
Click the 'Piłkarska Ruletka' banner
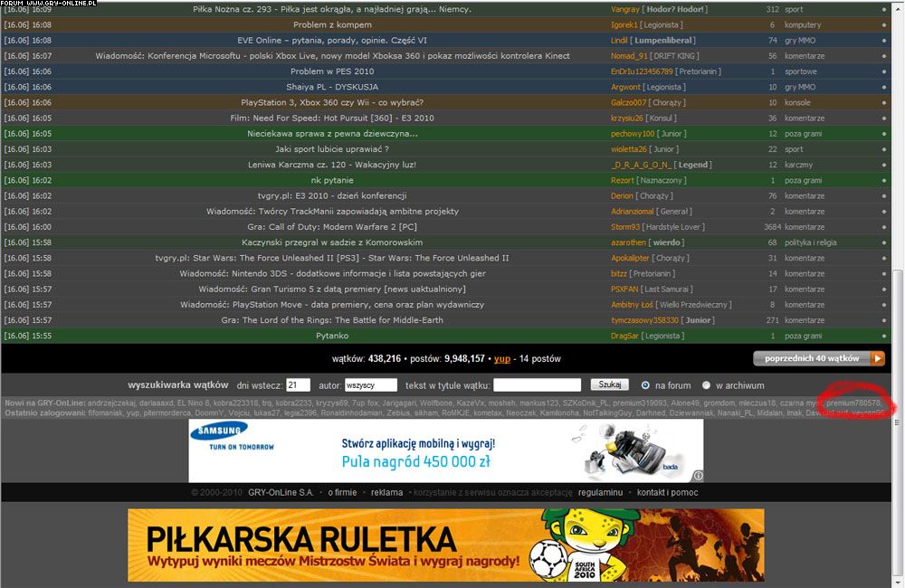tap(445, 545)
